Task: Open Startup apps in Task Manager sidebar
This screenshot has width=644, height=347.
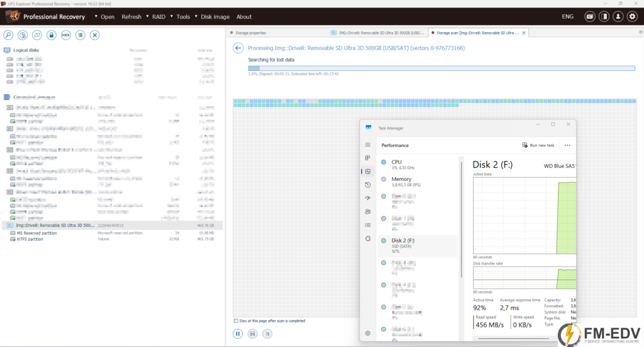Action: 367,198
